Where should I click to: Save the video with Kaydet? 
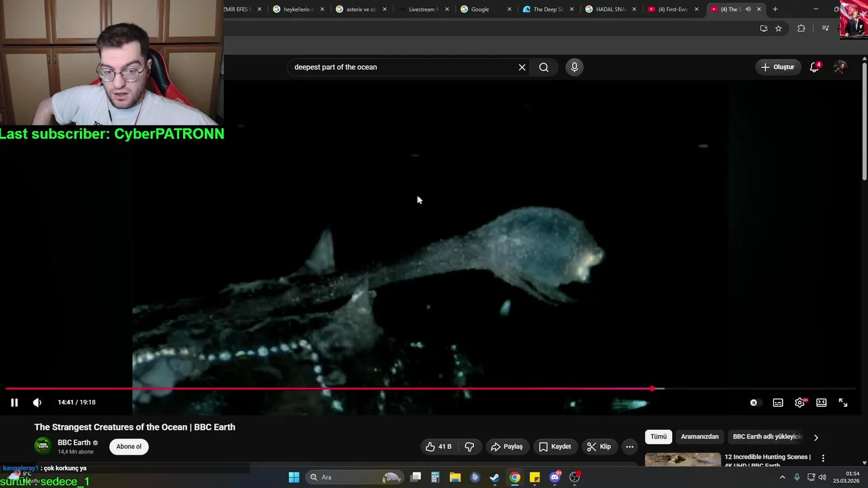point(555,447)
